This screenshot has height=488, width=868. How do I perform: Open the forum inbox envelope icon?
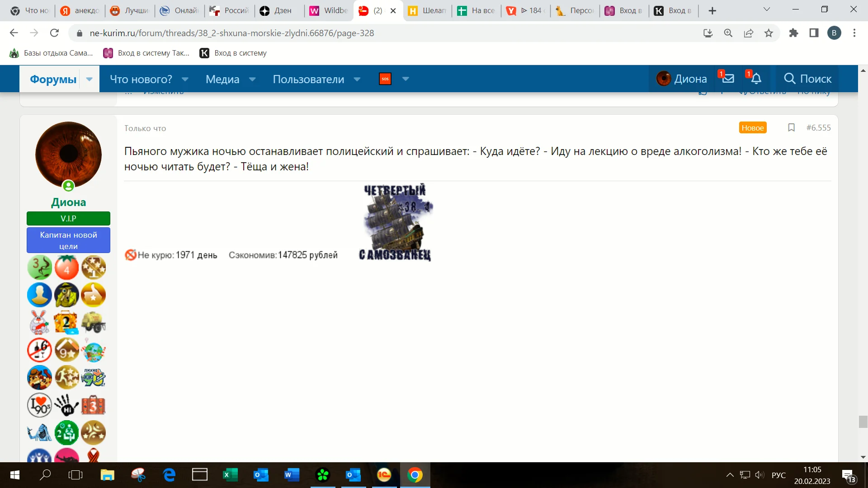point(727,79)
